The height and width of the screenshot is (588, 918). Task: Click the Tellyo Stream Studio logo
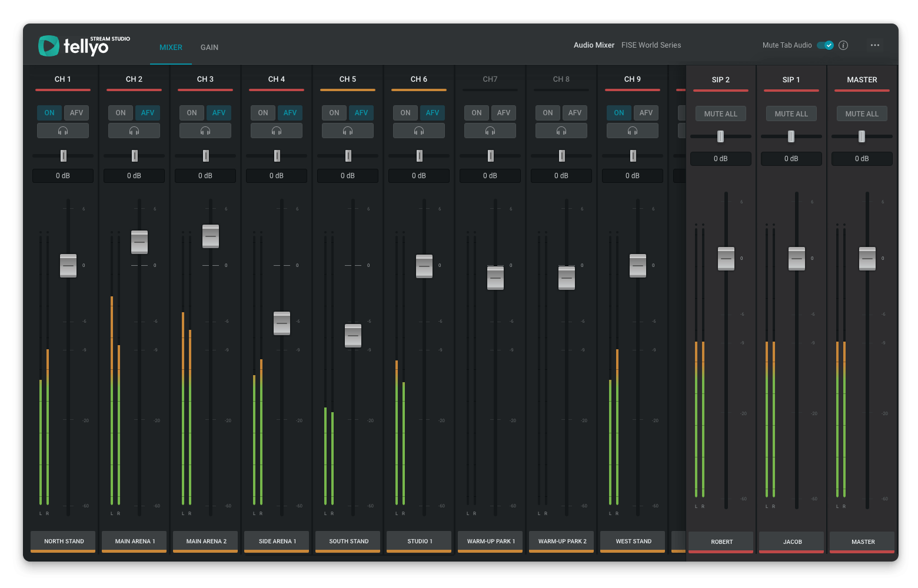click(84, 46)
